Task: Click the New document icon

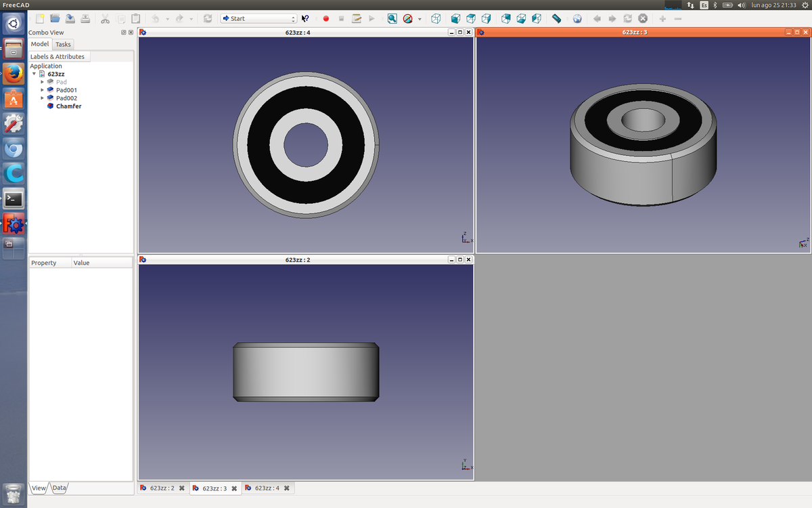Action: click(40, 18)
